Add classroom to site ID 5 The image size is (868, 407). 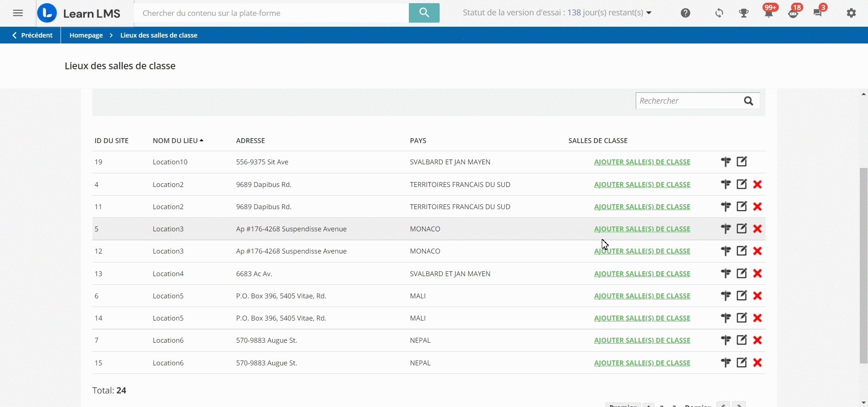(x=642, y=229)
